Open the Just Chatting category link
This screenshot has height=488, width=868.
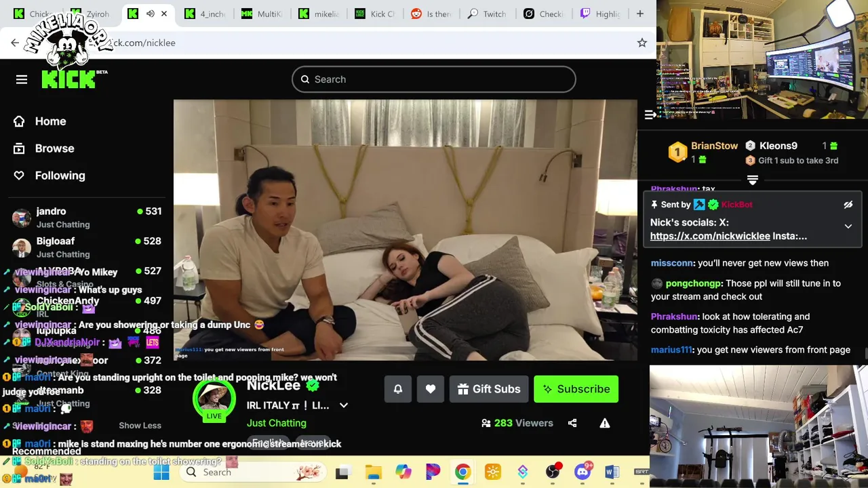[x=277, y=423]
